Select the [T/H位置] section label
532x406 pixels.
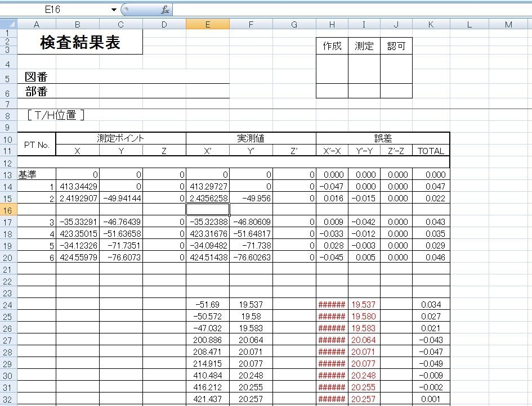pos(56,115)
